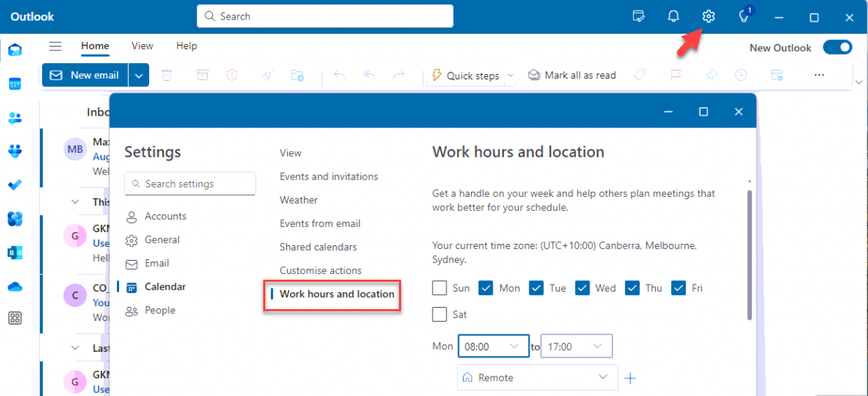The height and width of the screenshot is (396, 868).
Task: Uncheck the Tue workday checkbox
Action: click(536, 288)
